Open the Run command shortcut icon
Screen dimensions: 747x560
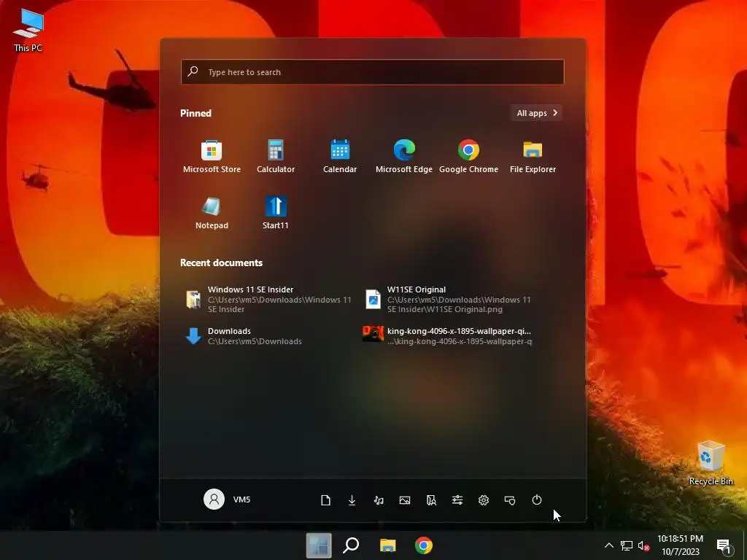[510, 500]
